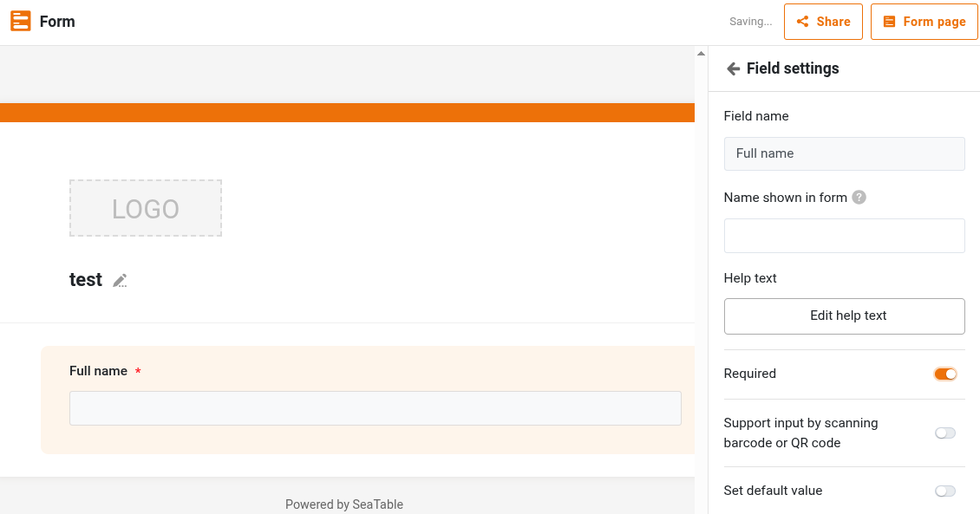Click the orange form header banner

[x=347, y=113]
